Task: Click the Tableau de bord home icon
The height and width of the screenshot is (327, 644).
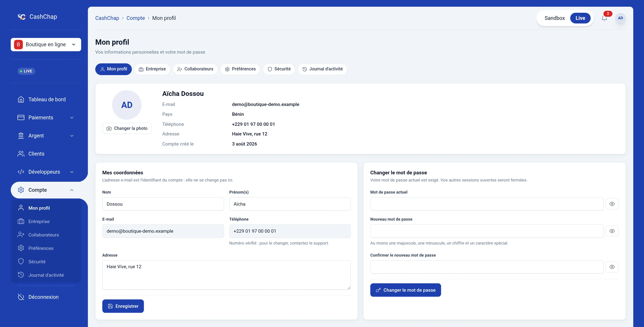Action: pyautogui.click(x=21, y=99)
